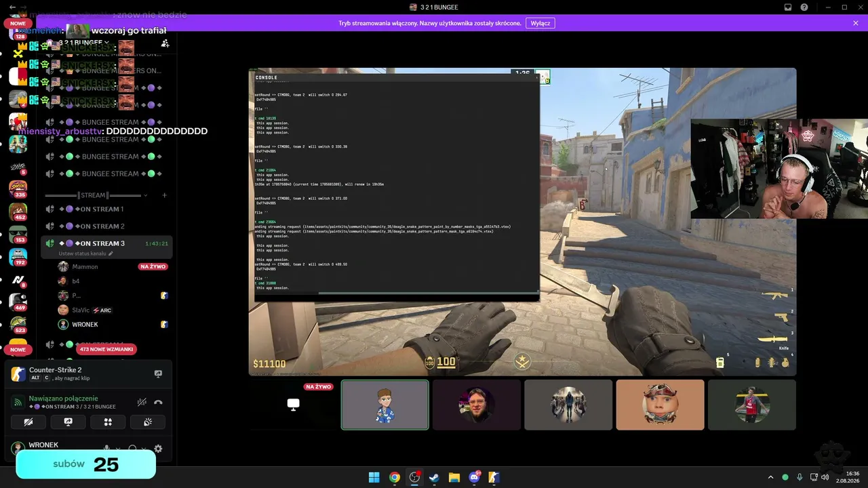Toggle noise suppression in voice panel
The width and height of the screenshot is (868, 488).
(x=142, y=402)
